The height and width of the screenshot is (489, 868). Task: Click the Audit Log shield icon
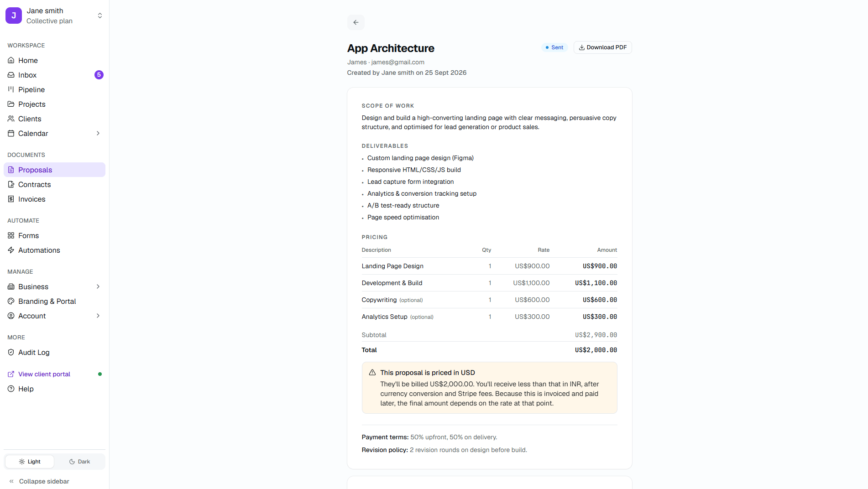[11, 352]
